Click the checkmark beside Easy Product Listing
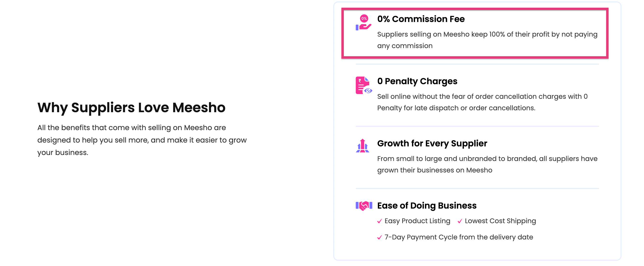The height and width of the screenshot is (266, 644). pos(379,221)
